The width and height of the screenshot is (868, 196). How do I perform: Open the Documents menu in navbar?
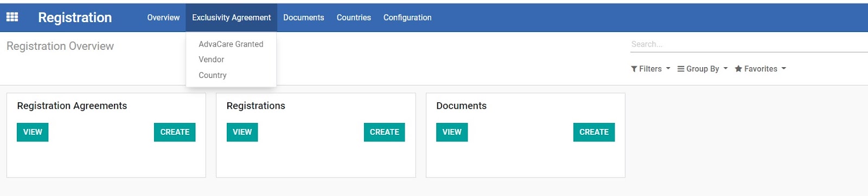click(x=303, y=17)
